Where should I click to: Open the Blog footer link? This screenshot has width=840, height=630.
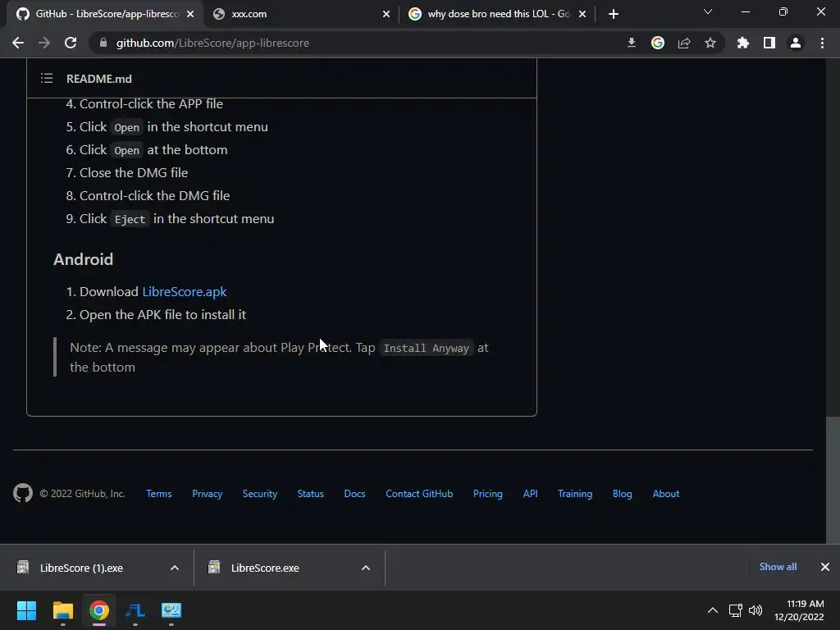pos(623,494)
